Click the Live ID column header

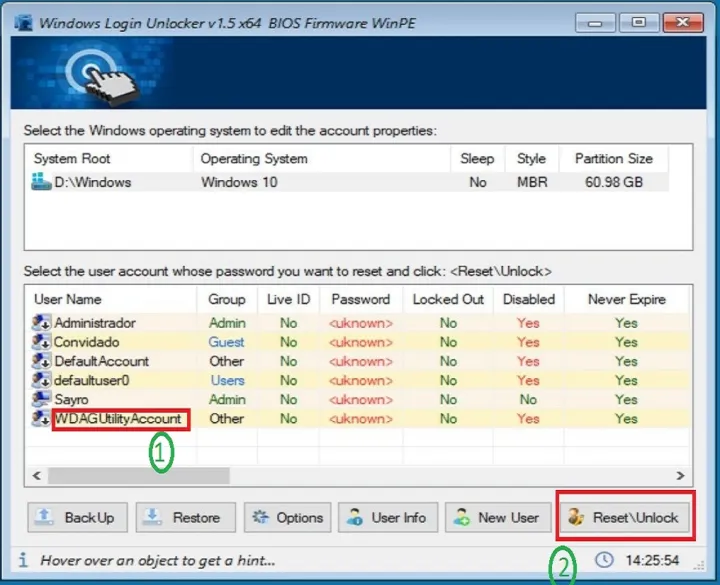pos(288,299)
